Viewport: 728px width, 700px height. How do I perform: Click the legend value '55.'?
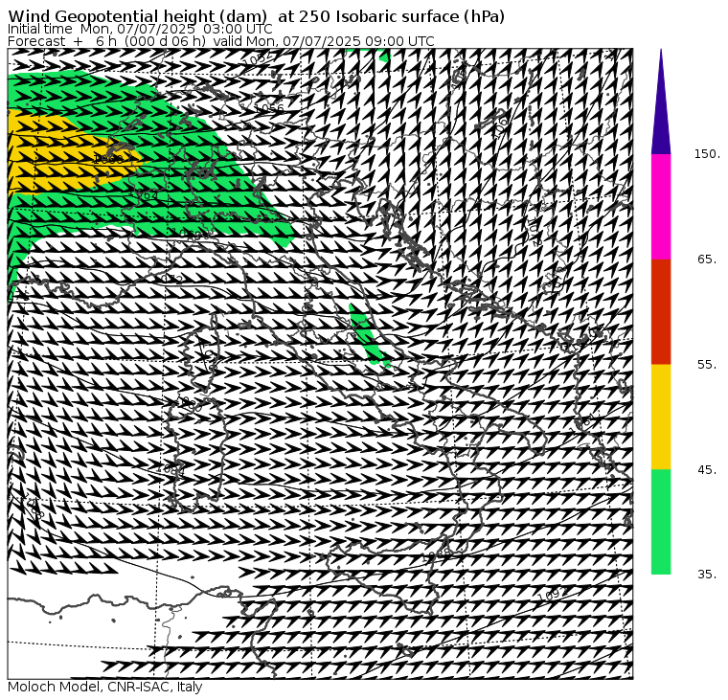[x=707, y=365]
